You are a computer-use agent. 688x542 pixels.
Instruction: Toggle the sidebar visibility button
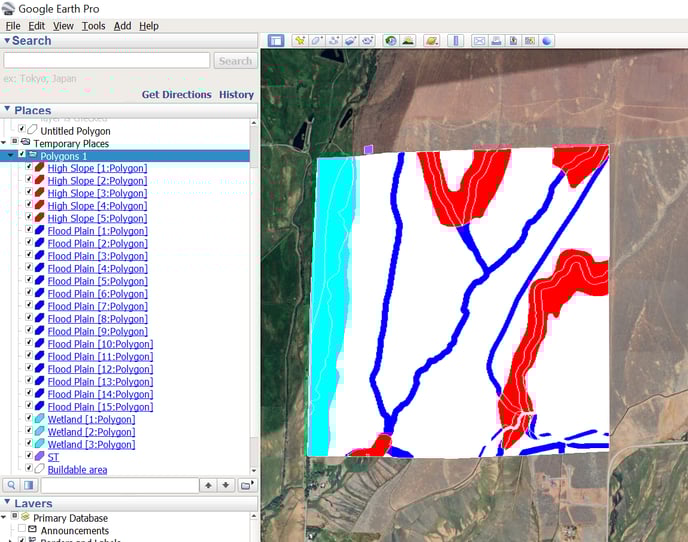[x=277, y=41]
